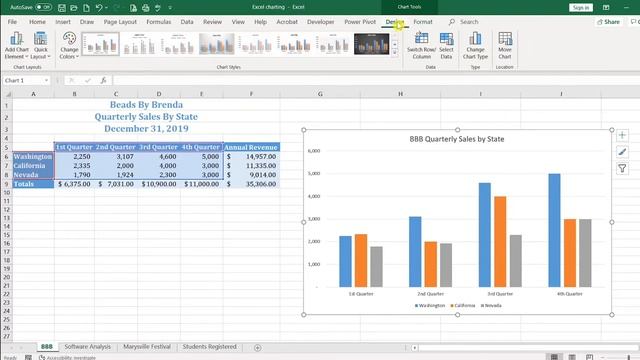This screenshot has height=360, width=640.
Task: Open the Page Layout tab
Action: click(x=120, y=22)
